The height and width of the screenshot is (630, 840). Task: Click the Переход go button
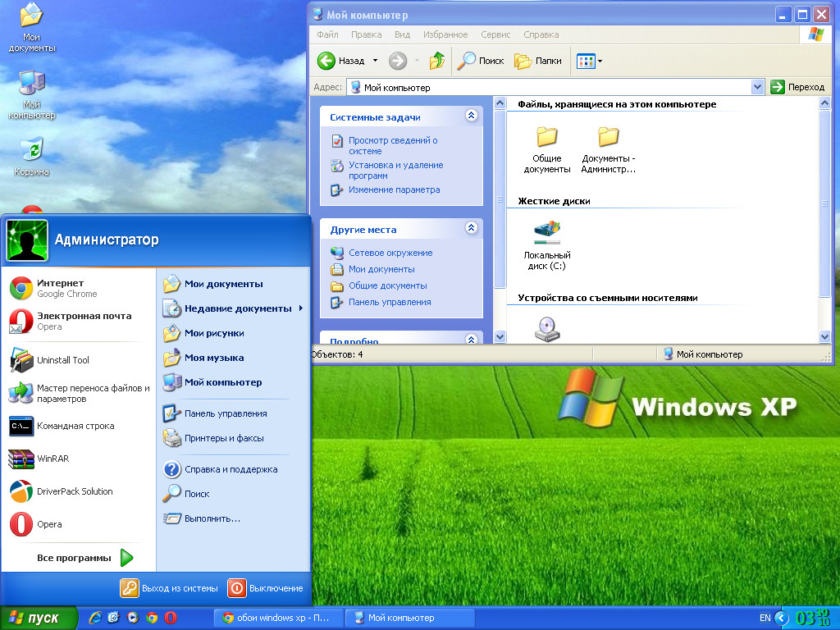[797, 87]
